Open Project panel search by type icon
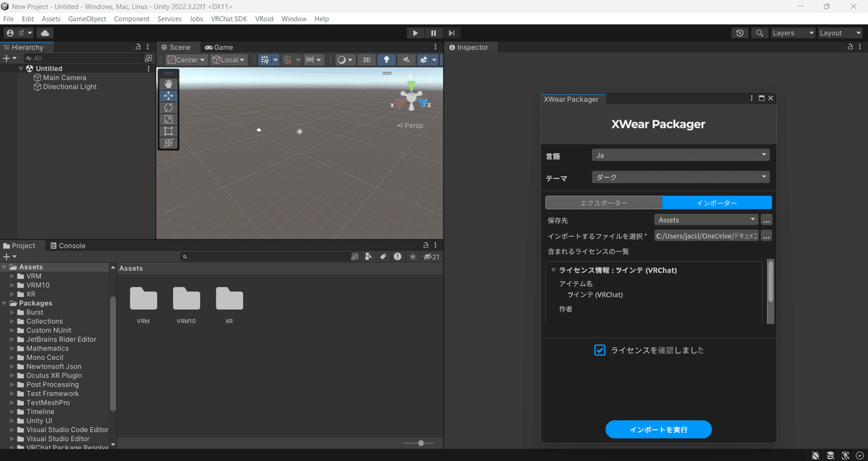 (x=369, y=257)
